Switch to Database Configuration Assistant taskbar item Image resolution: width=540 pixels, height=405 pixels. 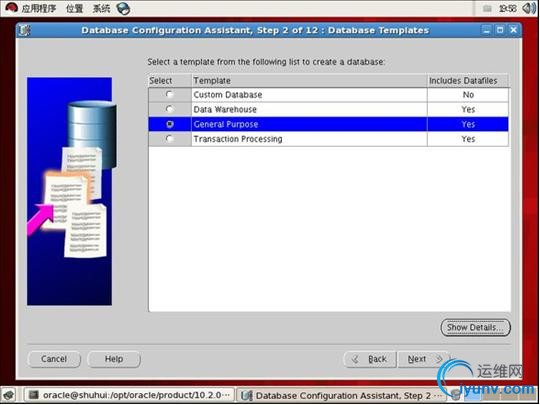pyautogui.click(x=341, y=395)
